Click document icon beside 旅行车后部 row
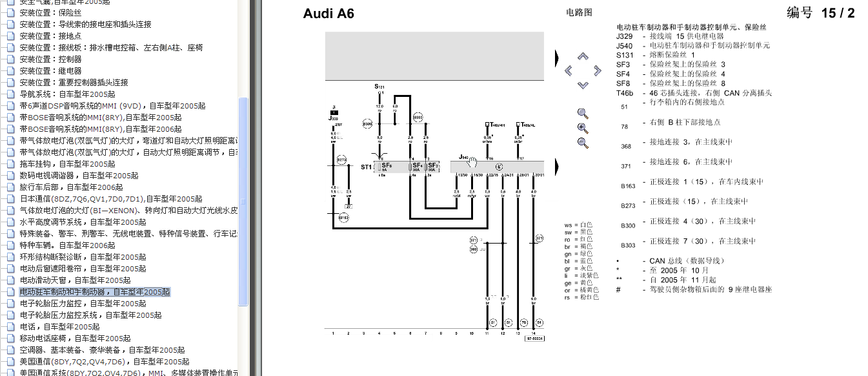 tap(10, 187)
